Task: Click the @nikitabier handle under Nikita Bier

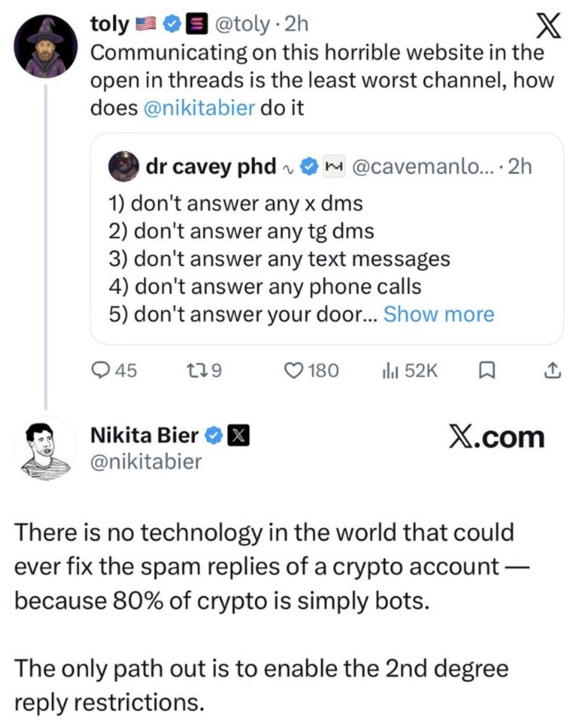Action: point(146,462)
